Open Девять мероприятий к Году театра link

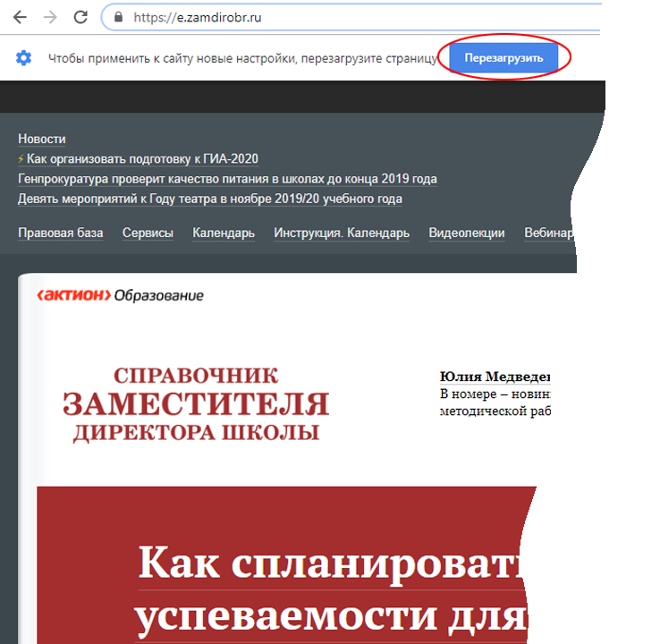coord(209,199)
